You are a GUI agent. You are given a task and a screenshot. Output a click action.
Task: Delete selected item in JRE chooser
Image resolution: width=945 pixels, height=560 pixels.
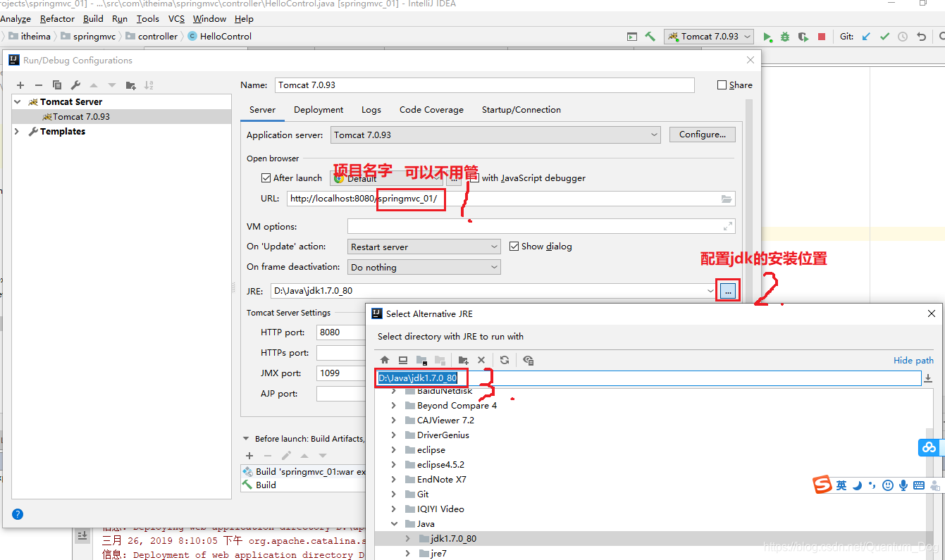(481, 360)
